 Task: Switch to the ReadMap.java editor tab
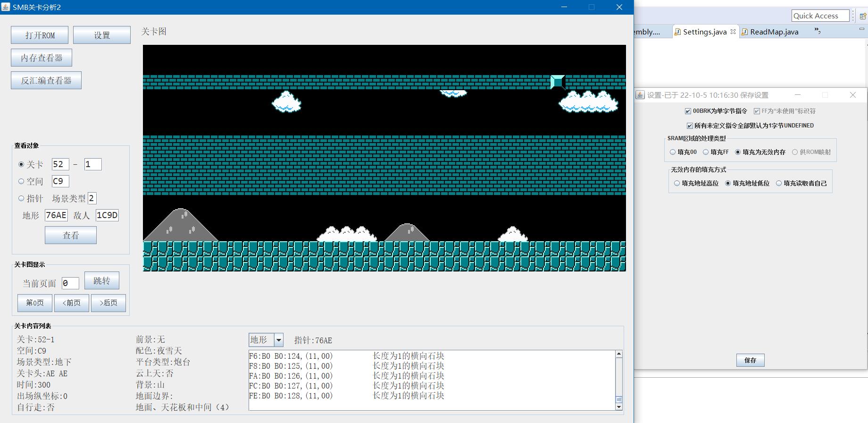774,32
